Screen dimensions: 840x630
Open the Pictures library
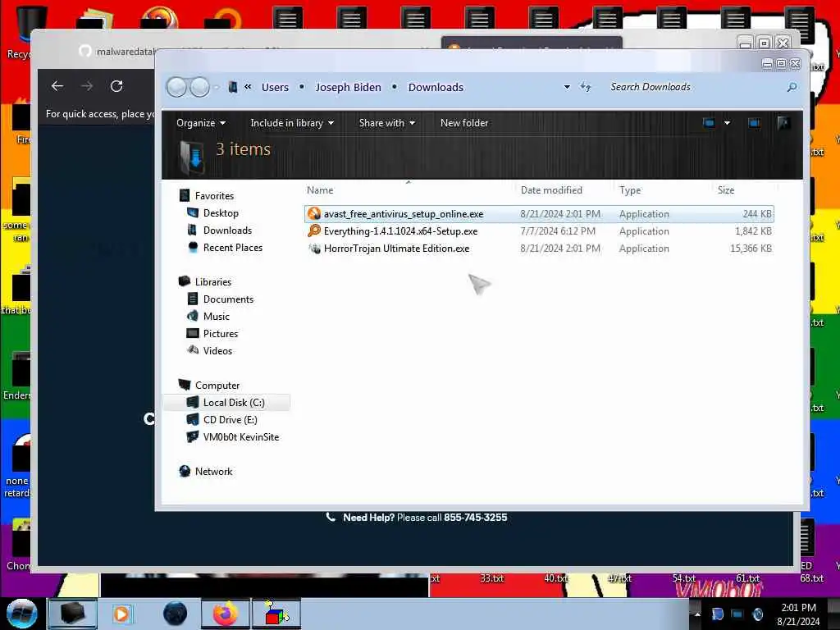coord(220,334)
